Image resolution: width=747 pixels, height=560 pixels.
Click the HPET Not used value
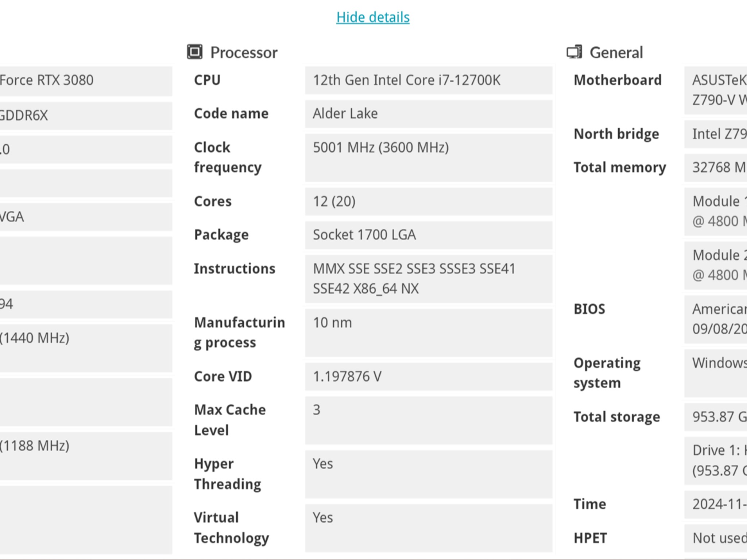(716, 538)
